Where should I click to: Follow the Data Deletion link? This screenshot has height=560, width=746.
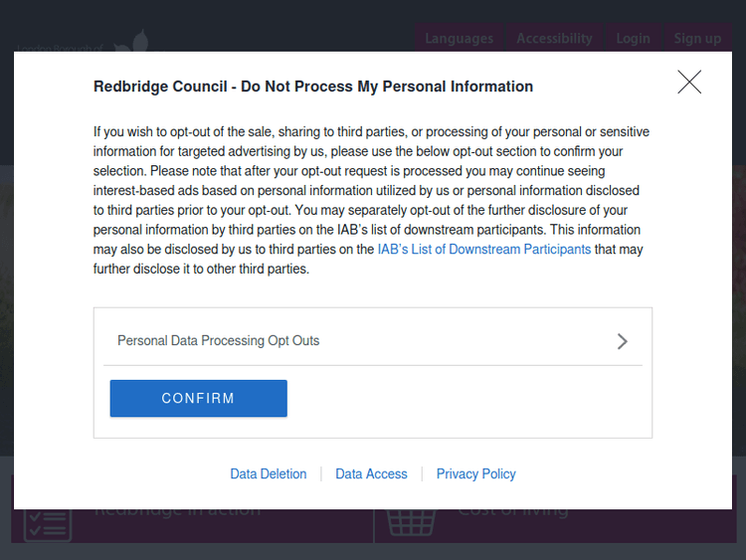(x=269, y=474)
